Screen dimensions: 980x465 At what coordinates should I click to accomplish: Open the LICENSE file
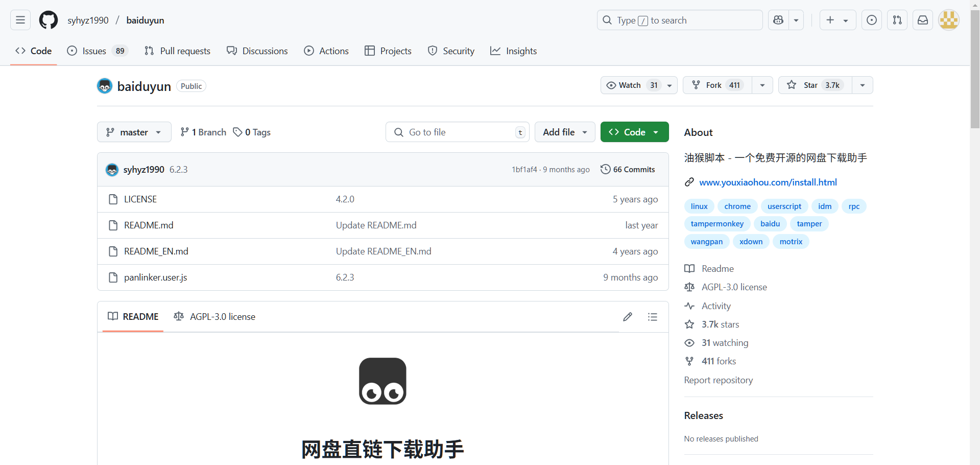(x=140, y=199)
